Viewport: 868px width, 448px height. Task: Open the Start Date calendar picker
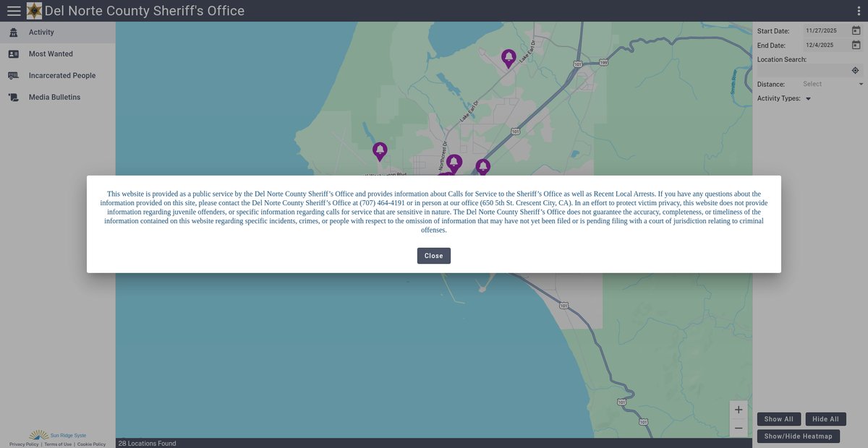(x=856, y=31)
